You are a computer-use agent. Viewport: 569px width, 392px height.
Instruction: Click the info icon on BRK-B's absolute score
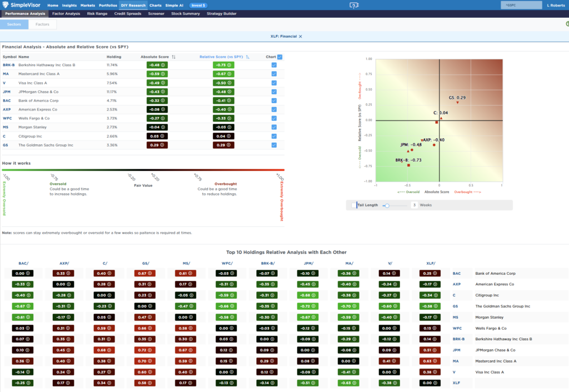[x=163, y=65]
